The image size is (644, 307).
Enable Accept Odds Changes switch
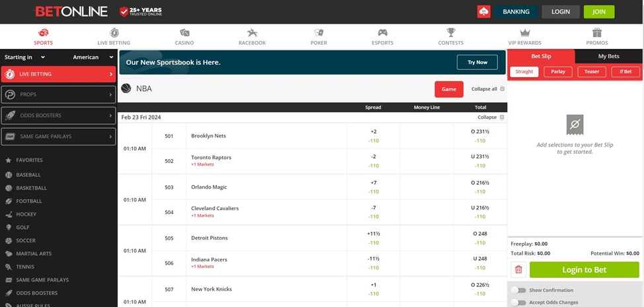click(x=519, y=302)
